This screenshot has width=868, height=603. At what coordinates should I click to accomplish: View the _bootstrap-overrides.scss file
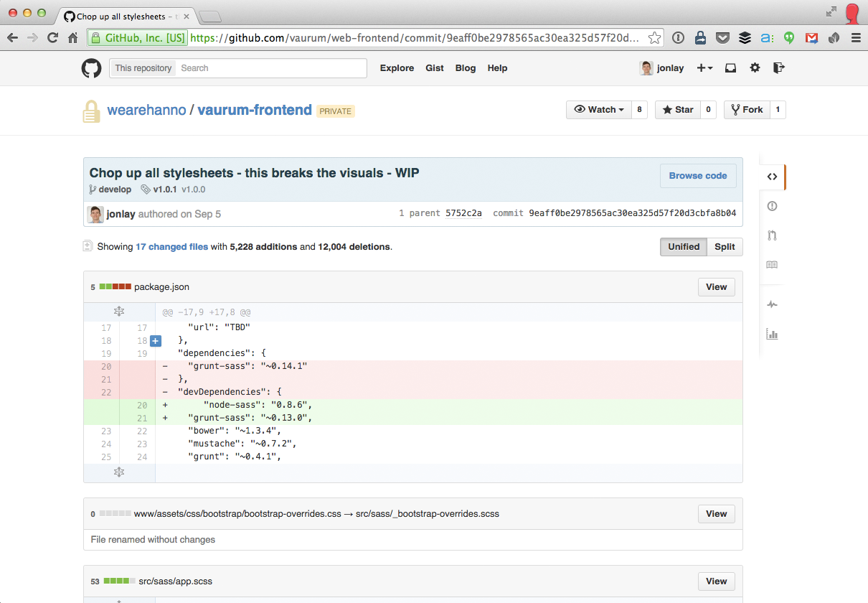tap(716, 514)
